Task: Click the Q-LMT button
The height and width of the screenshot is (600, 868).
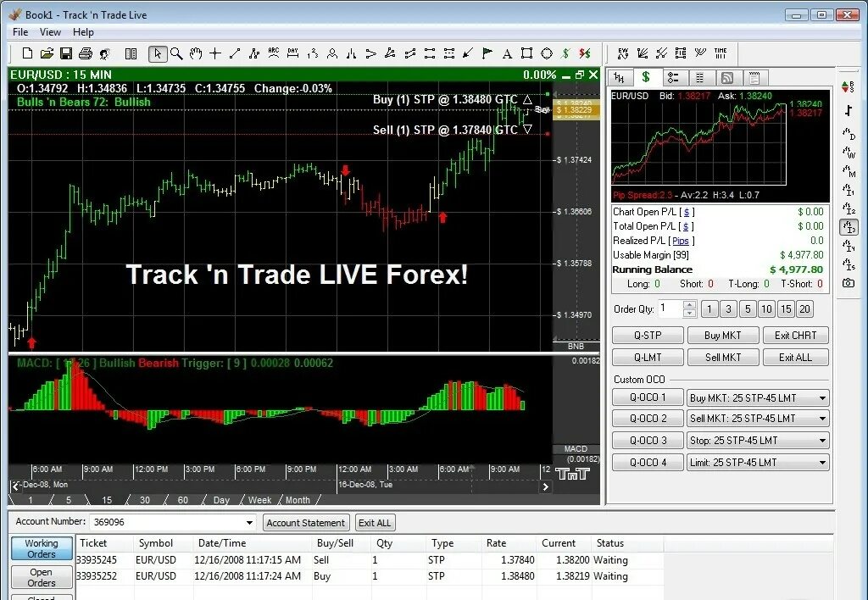Action: [648, 358]
